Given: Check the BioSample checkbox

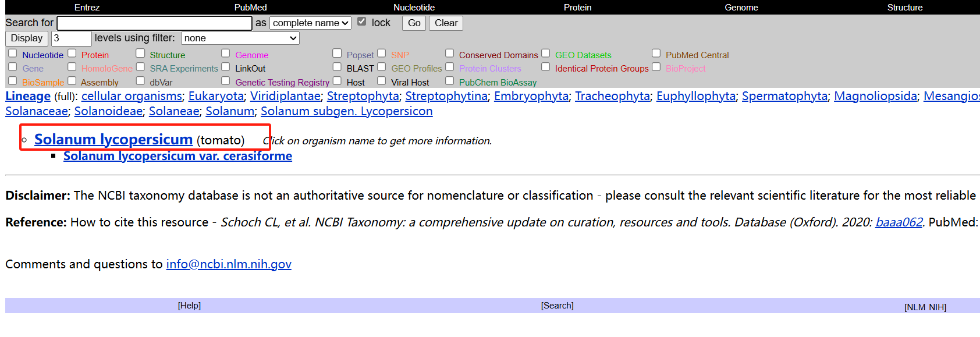Looking at the screenshot, I should (13, 80).
